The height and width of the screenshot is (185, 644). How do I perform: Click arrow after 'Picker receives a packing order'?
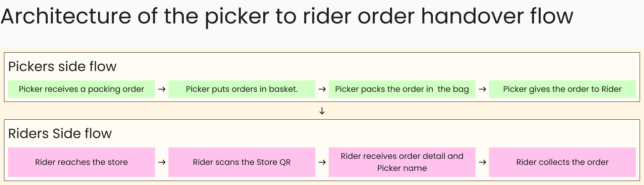[162, 89]
